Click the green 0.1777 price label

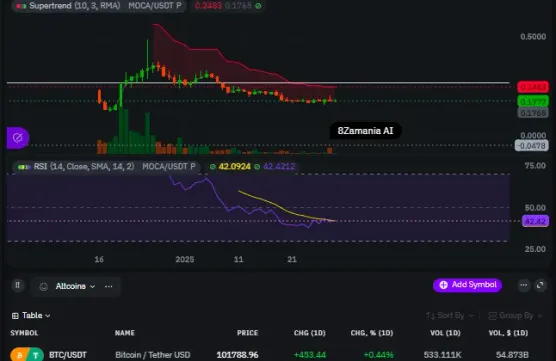click(x=533, y=102)
